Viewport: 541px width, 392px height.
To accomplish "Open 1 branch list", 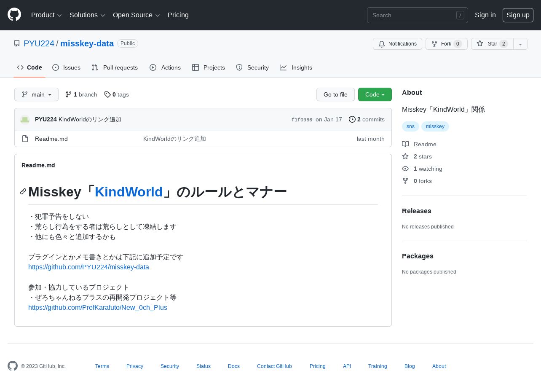I will [81, 94].
